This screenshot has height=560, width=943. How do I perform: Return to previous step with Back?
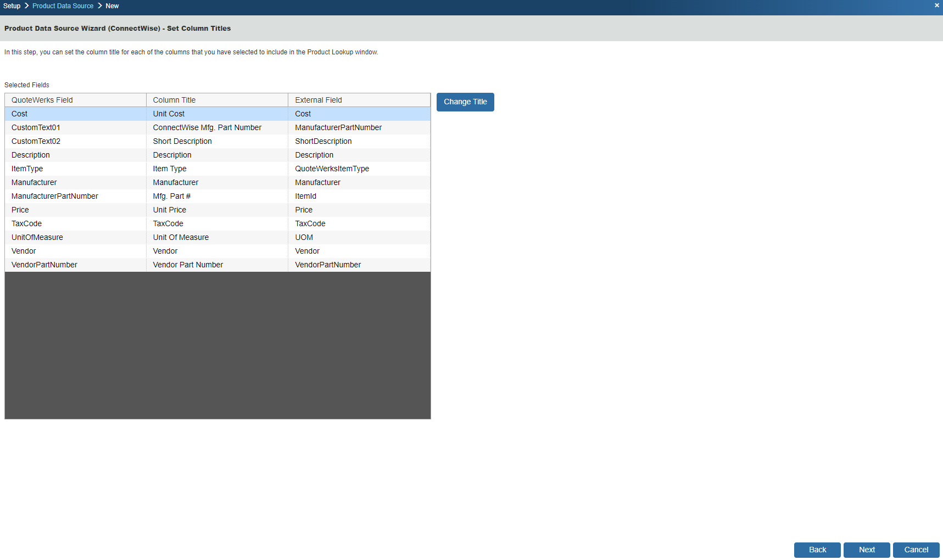coord(817,550)
